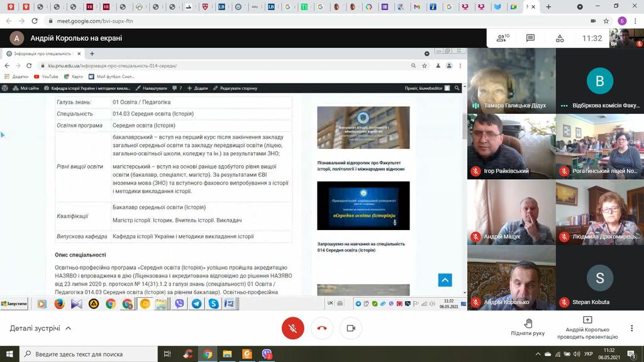Image resolution: width=644 pixels, height=362 pixels.
Task: Click the raise hand icon
Action: (528, 324)
